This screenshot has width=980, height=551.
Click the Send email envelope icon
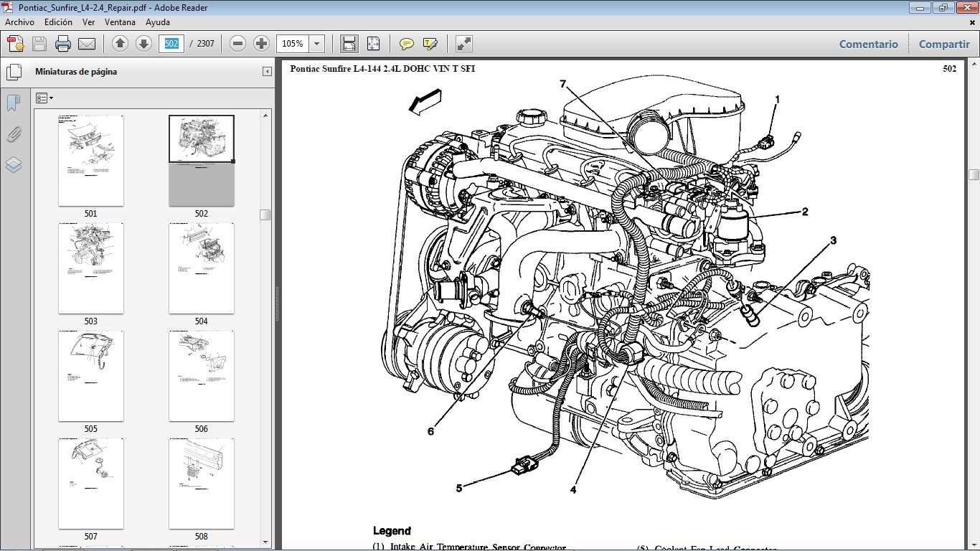click(87, 44)
